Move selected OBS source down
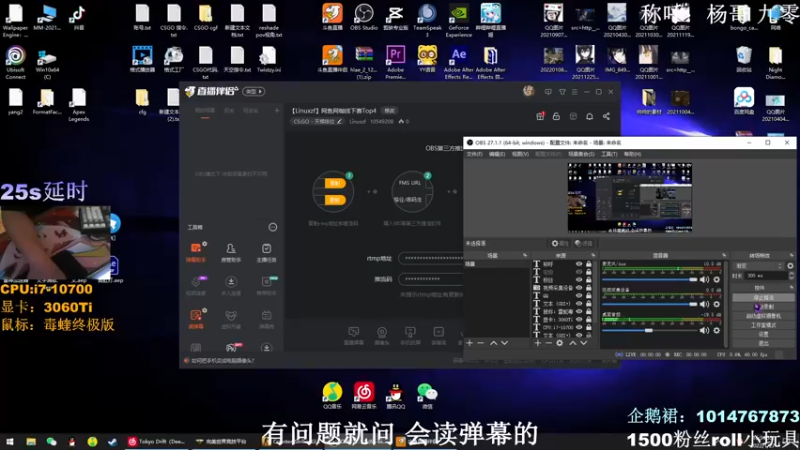 tap(584, 343)
